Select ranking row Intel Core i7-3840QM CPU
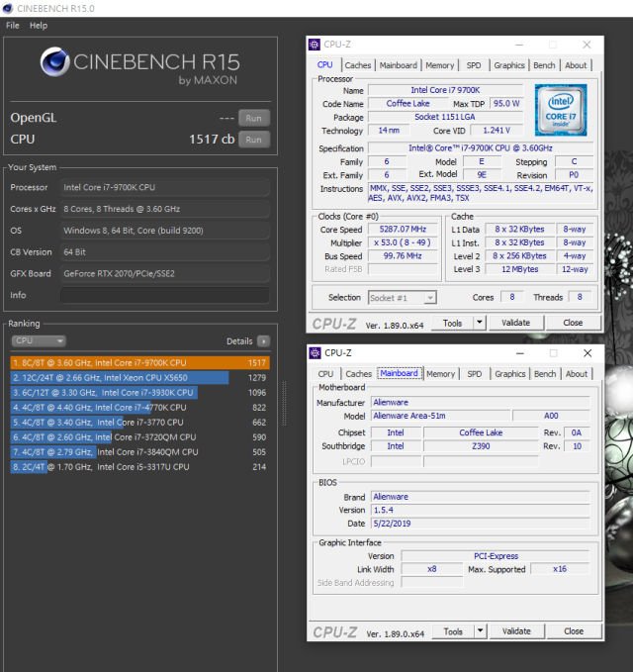This screenshot has width=633, height=672. tap(140, 451)
